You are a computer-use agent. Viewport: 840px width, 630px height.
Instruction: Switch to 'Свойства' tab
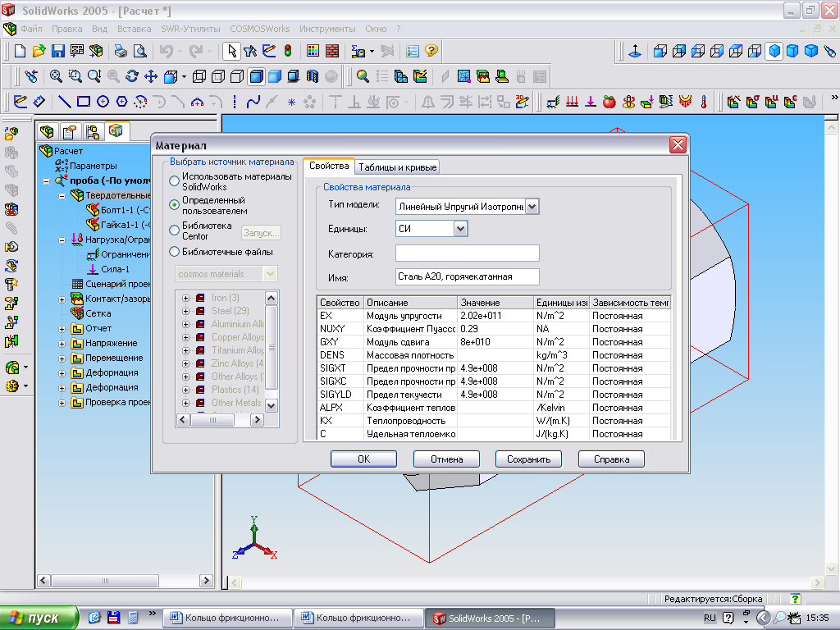(329, 166)
